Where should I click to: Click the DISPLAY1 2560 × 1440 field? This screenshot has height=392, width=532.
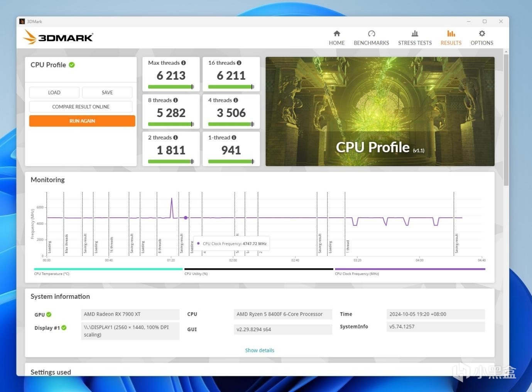coord(130,331)
